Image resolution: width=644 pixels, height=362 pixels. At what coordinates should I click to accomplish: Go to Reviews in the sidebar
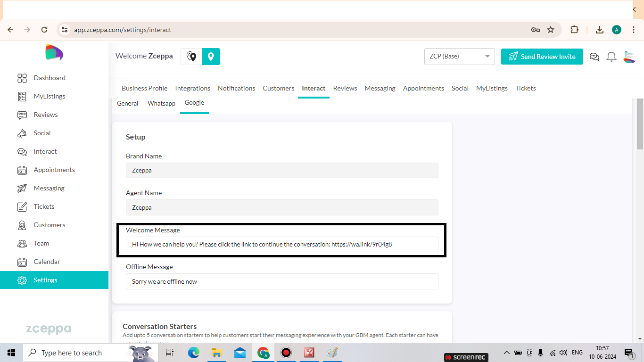(x=38, y=115)
